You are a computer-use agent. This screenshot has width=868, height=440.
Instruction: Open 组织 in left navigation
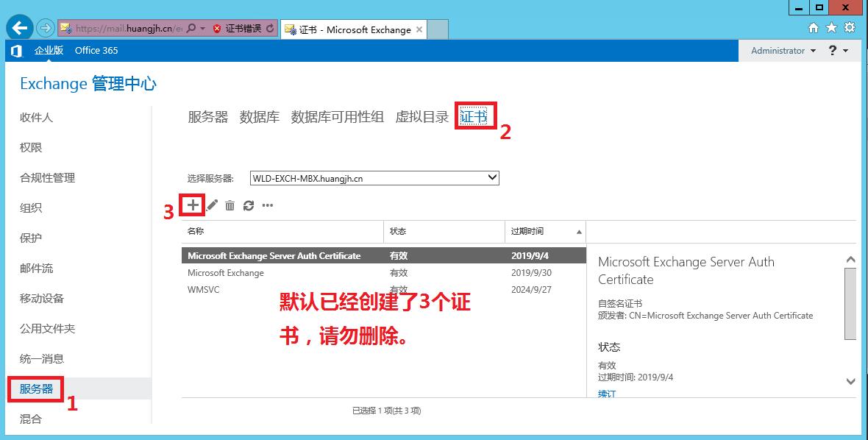pos(31,208)
